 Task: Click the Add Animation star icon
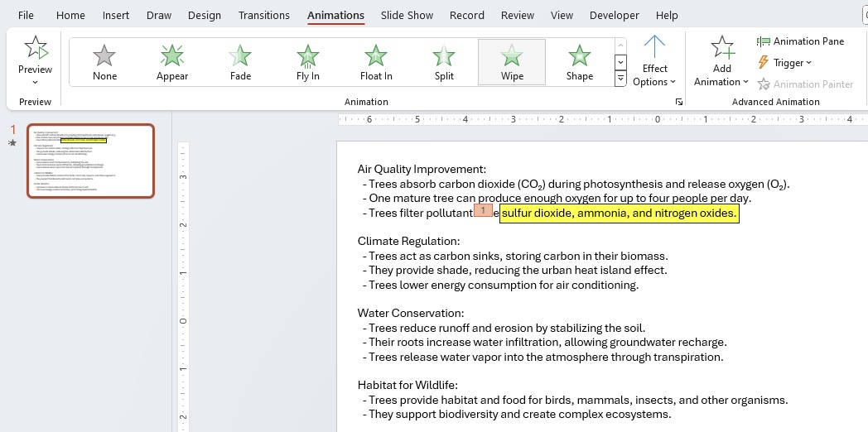pyautogui.click(x=722, y=47)
